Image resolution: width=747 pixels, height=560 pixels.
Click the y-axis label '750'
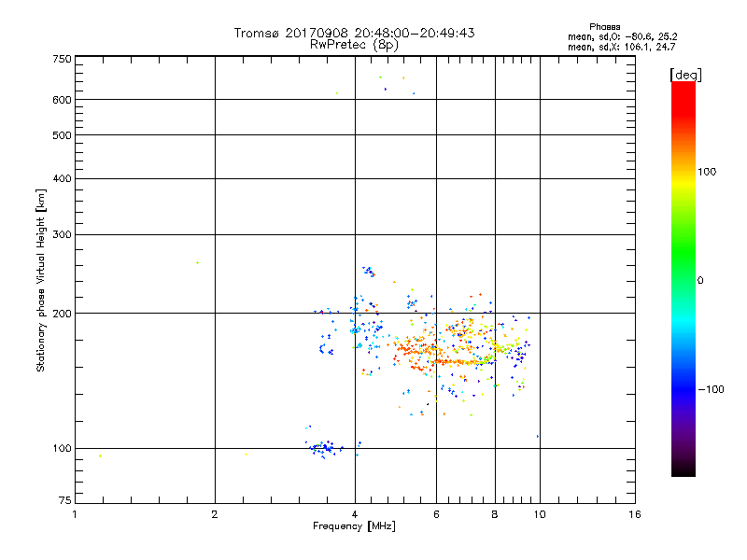click(62, 59)
